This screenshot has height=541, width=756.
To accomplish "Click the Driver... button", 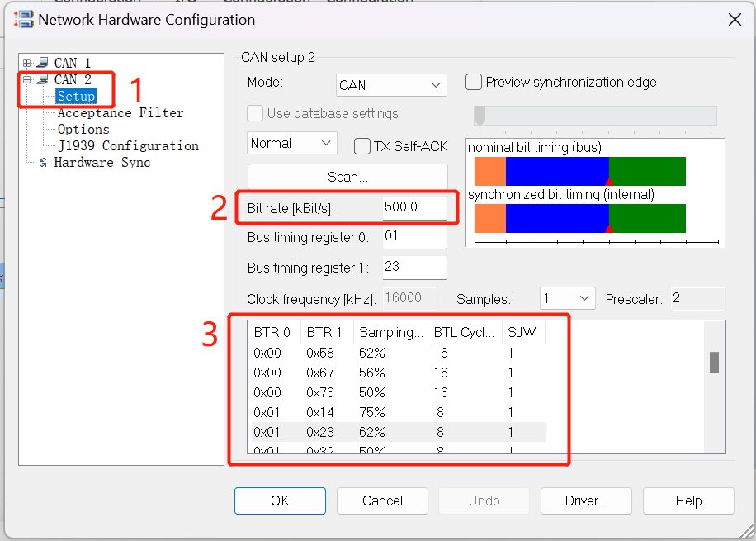I will 586,501.
